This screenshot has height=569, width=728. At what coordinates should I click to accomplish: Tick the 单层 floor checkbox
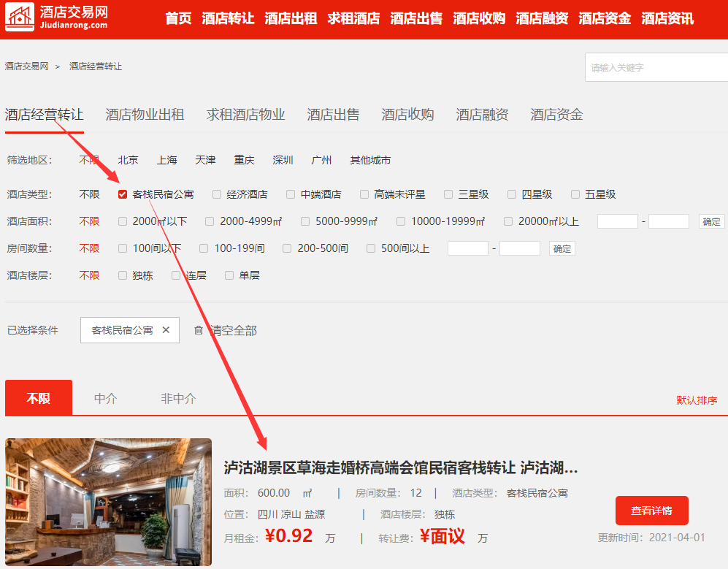click(x=229, y=275)
